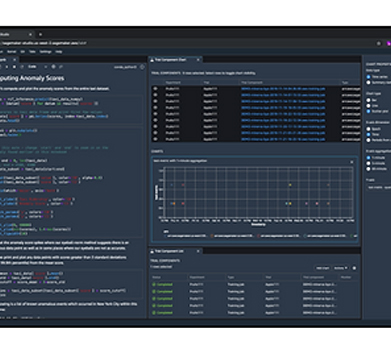Image resolution: width=391 pixels, height=362 pixels.
Task: Toggle eye icon on third chart trial row
Action: (x=155, y=101)
